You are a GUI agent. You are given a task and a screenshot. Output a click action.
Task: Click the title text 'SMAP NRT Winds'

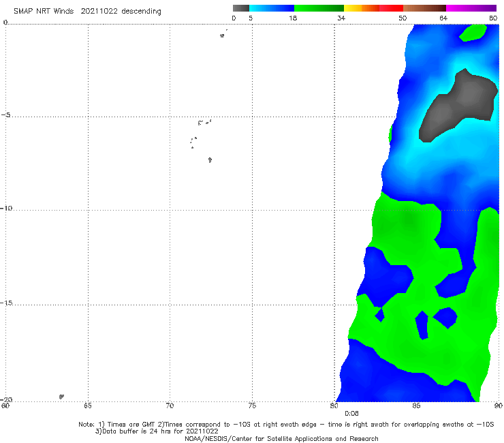[44, 11]
